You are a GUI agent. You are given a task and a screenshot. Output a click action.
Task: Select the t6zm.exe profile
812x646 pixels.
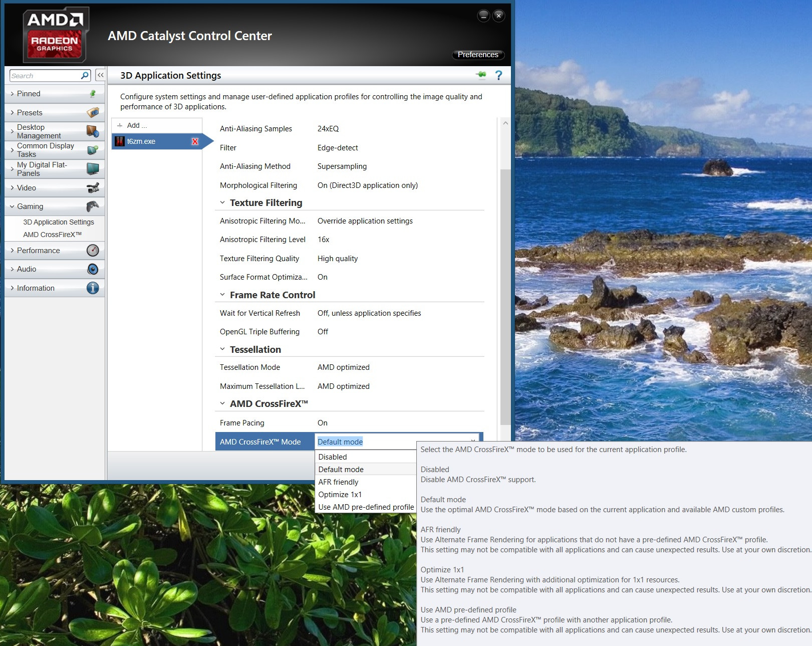coord(157,141)
